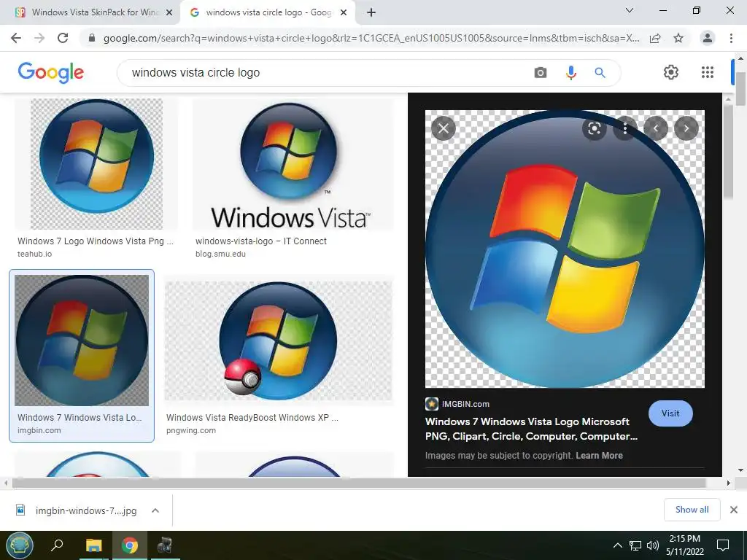Screen dimensions: 747x560
Task: Close the Google search tab
Action: (343, 13)
